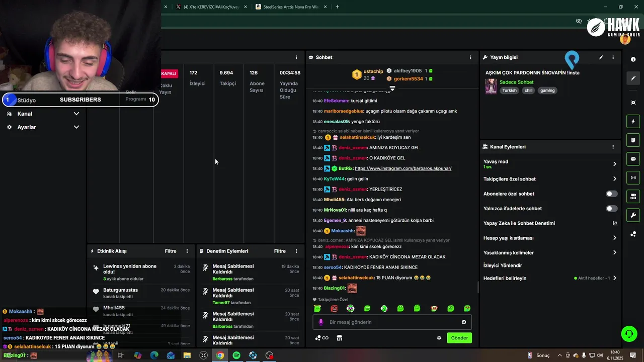
Task: Open Microsoft Edge from the taskbar
Action: 154,355
